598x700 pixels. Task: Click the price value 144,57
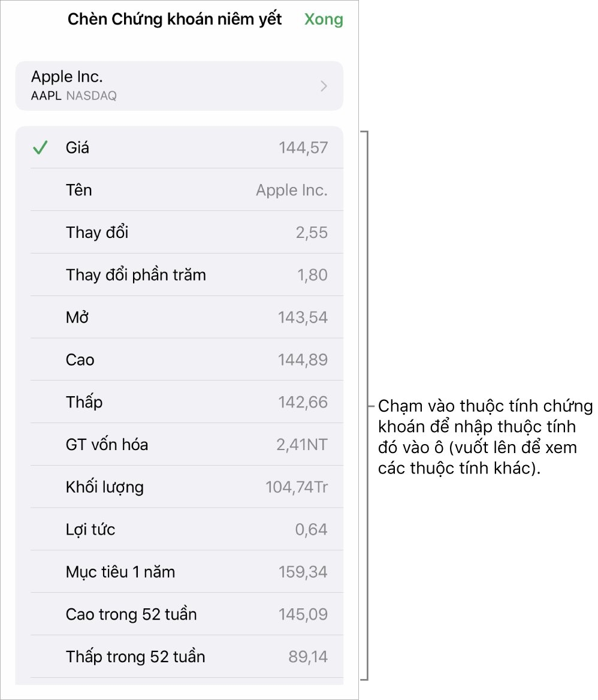click(303, 148)
